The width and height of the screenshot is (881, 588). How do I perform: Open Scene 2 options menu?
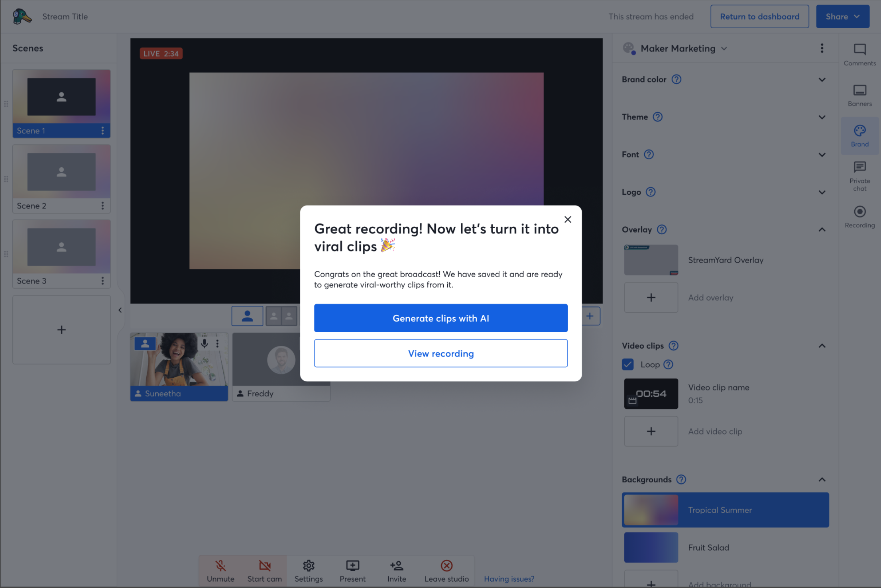click(102, 206)
